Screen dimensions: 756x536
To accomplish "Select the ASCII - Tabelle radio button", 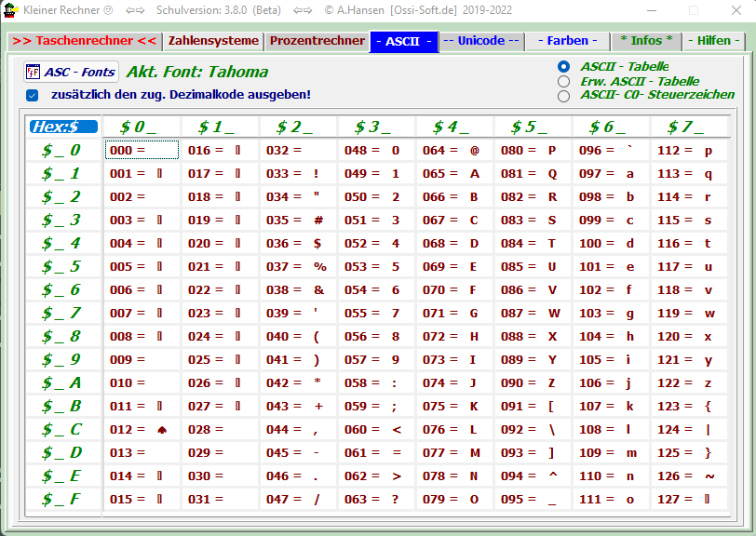I will point(563,67).
